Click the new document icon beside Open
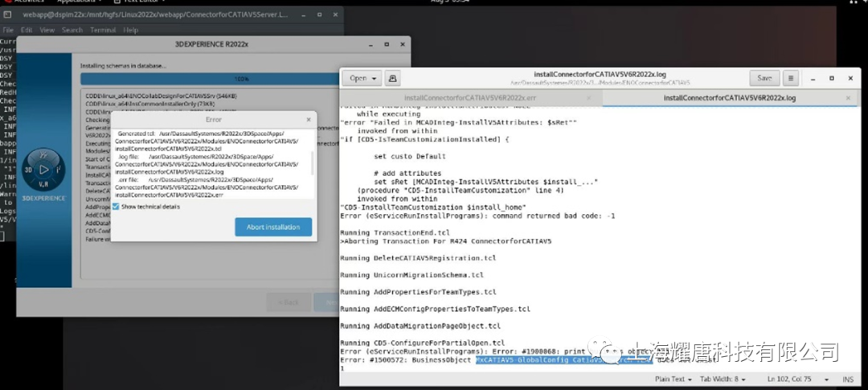The height and width of the screenshot is (390, 868). 392,79
